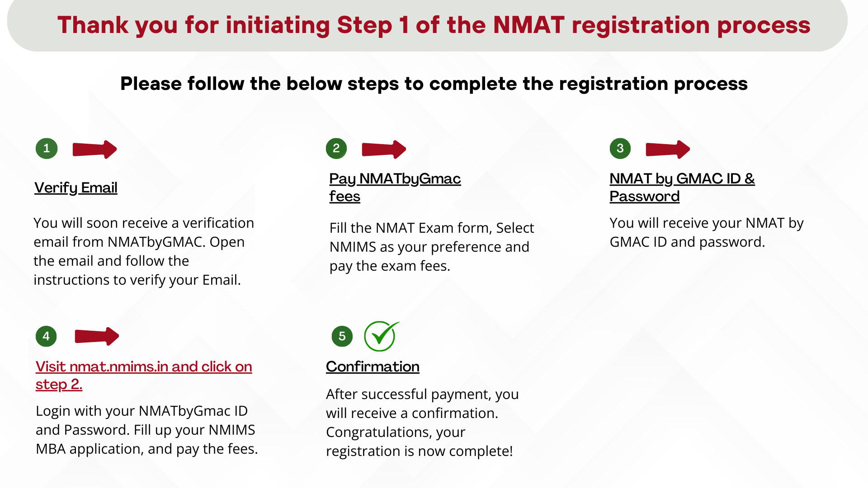The height and width of the screenshot is (488, 868).
Task: Click the green step 4 number badge
Action: pyautogui.click(x=46, y=336)
